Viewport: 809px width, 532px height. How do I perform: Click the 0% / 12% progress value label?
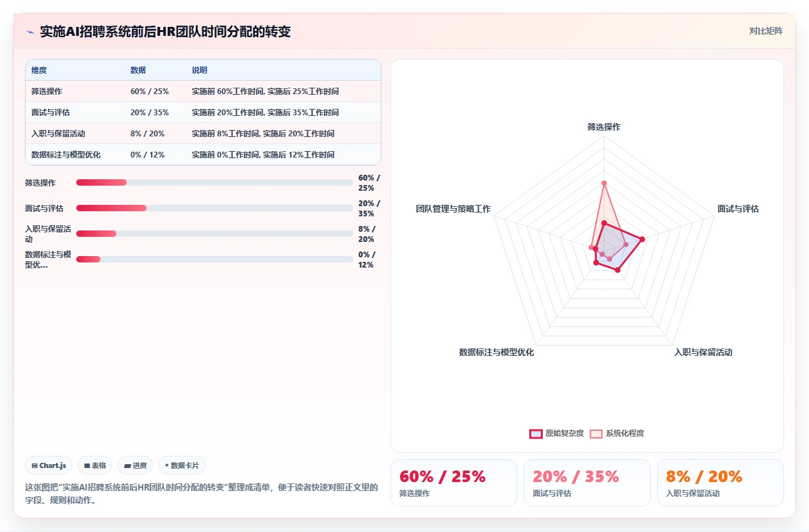[367, 259]
